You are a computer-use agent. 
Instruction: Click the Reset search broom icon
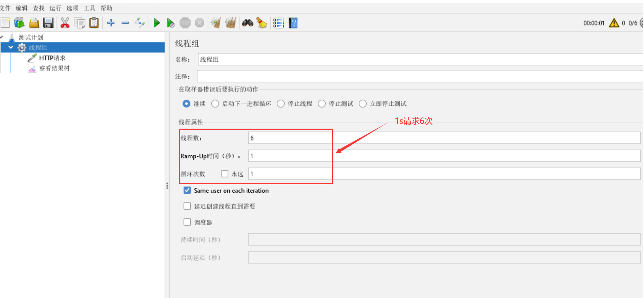point(262,23)
